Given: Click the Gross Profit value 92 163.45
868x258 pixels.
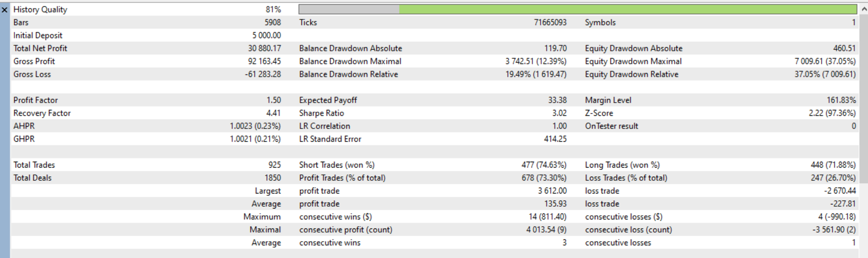Looking at the screenshot, I should [x=264, y=61].
